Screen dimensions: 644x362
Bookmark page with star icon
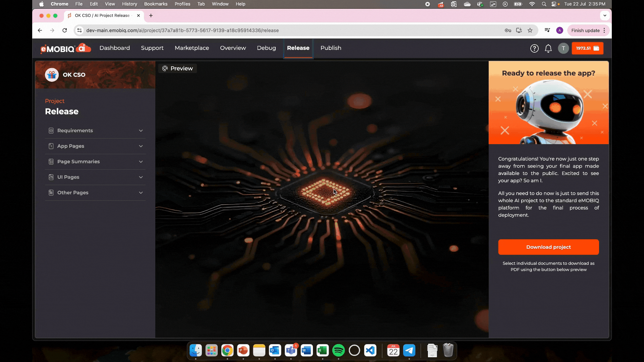click(x=530, y=31)
